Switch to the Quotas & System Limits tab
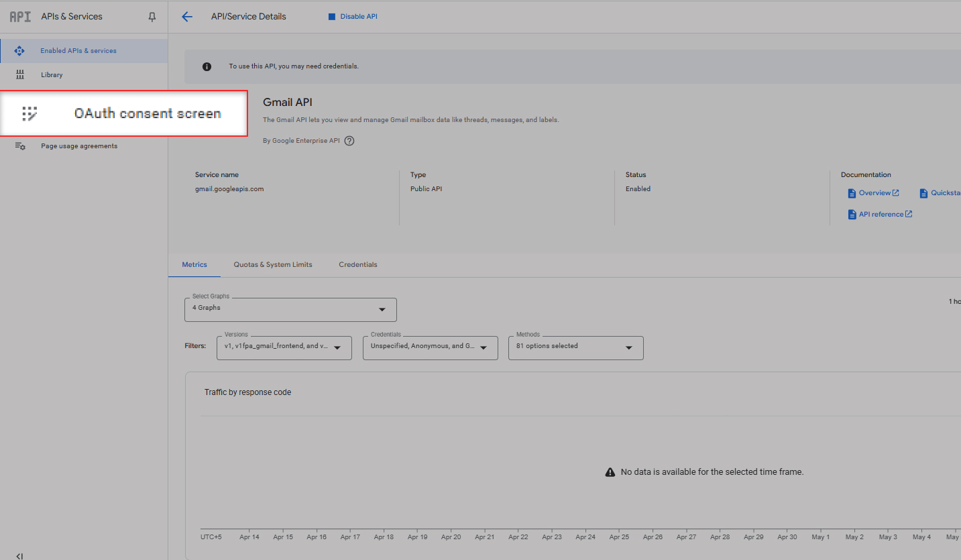Image resolution: width=961 pixels, height=560 pixels. pos(273,265)
